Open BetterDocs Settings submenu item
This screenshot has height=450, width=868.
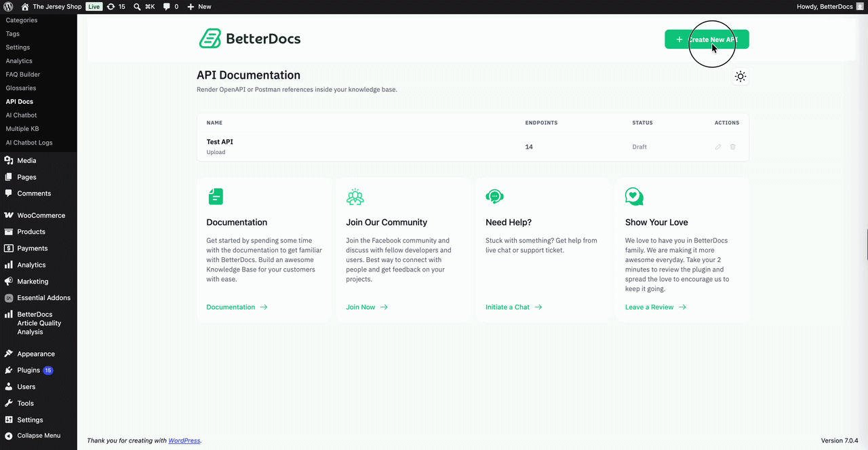point(18,48)
